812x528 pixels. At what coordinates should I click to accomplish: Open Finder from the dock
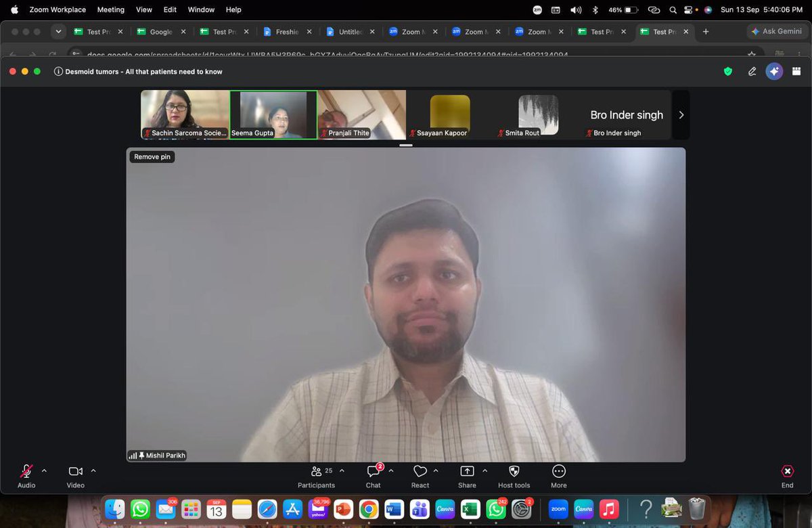[115, 509]
